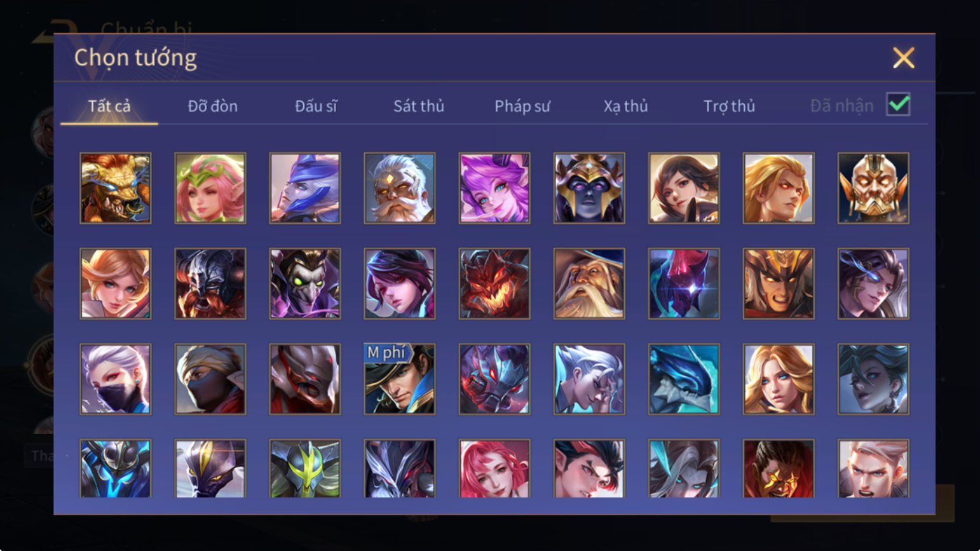Select the red lava demon hero

point(494,283)
